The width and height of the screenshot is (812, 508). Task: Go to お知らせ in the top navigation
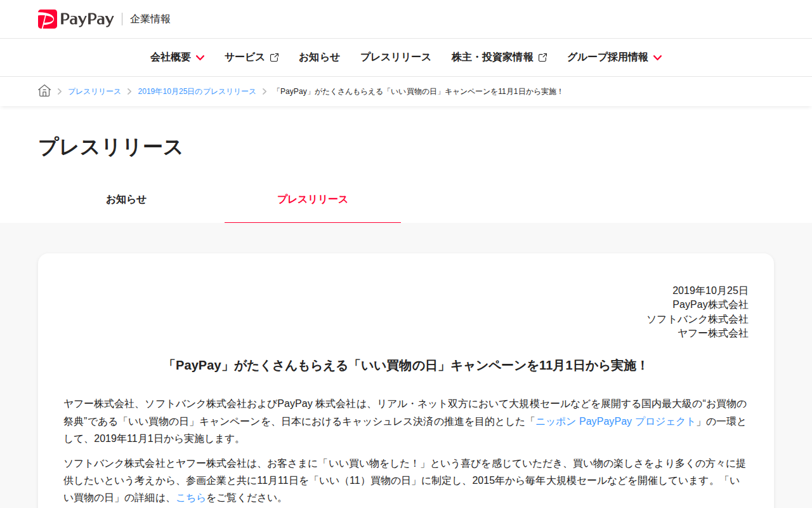[319, 57]
